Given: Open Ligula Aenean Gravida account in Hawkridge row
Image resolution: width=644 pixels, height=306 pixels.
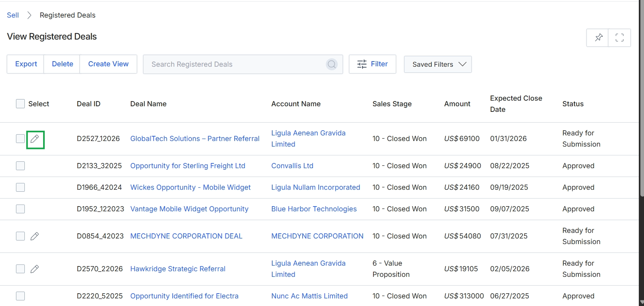Looking at the screenshot, I should (x=308, y=269).
